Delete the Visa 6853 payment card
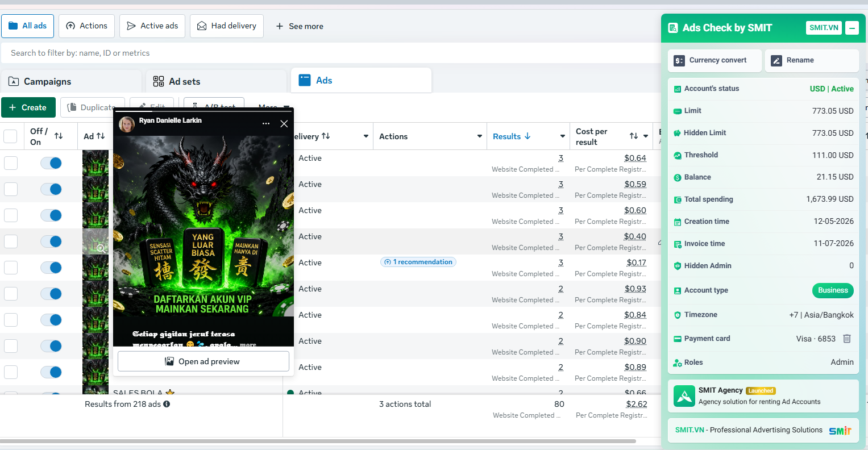Image resolution: width=868 pixels, height=450 pixels. click(x=847, y=339)
